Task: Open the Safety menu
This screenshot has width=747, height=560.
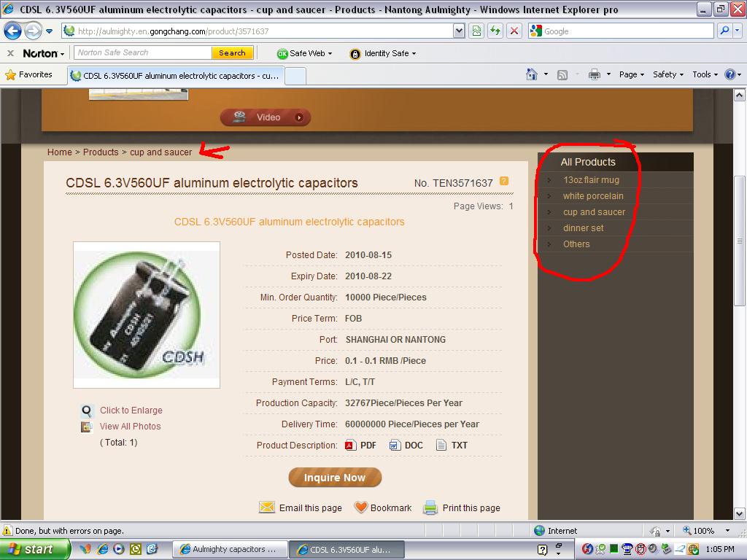Action: click(668, 75)
